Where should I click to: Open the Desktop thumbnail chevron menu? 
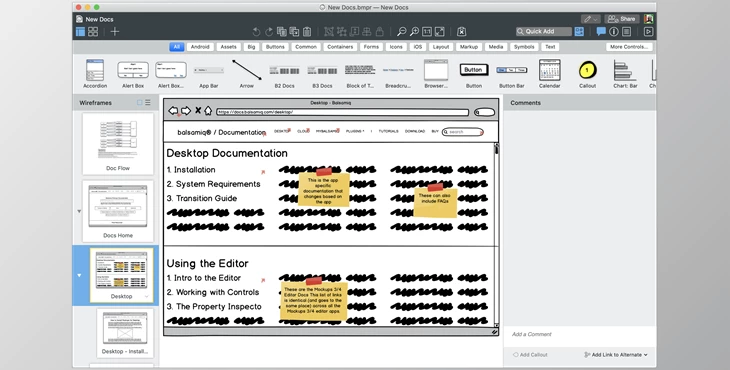point(147,296)
